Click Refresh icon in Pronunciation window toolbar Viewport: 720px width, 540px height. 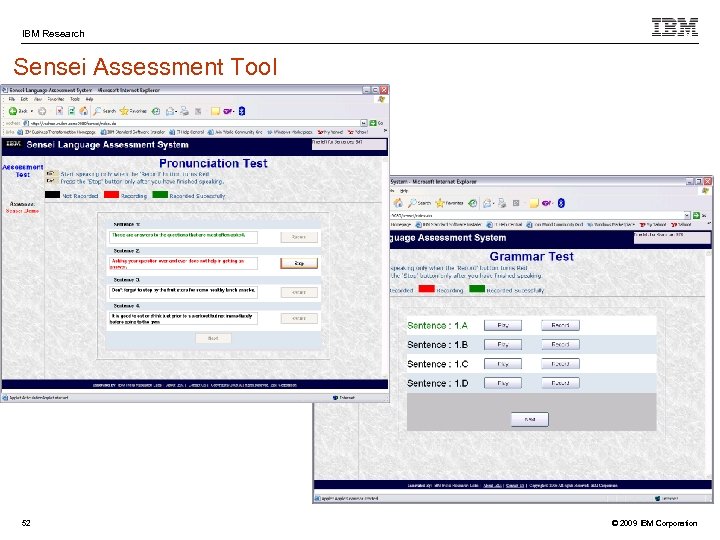[x=71, y=111]
